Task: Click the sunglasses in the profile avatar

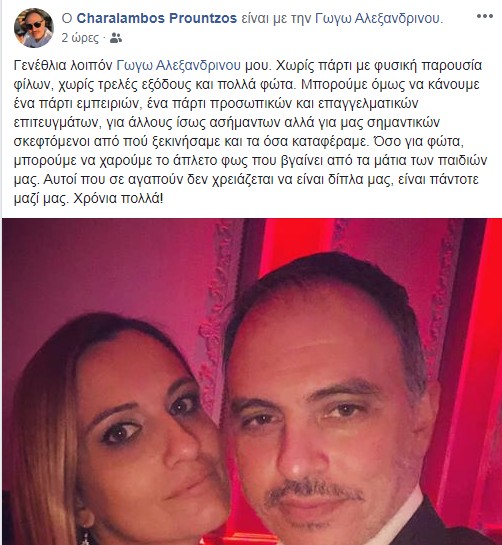Action: tap(34, 25)
